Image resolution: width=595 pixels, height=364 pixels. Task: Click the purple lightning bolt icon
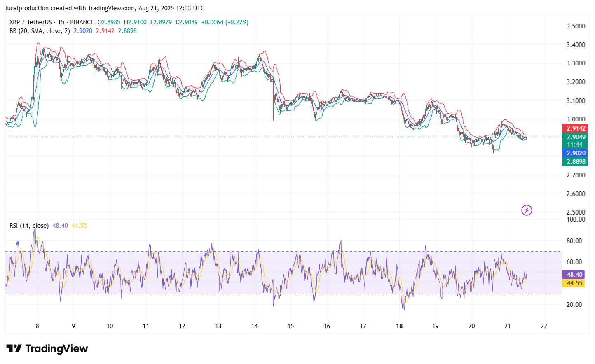tap(527, 210)
